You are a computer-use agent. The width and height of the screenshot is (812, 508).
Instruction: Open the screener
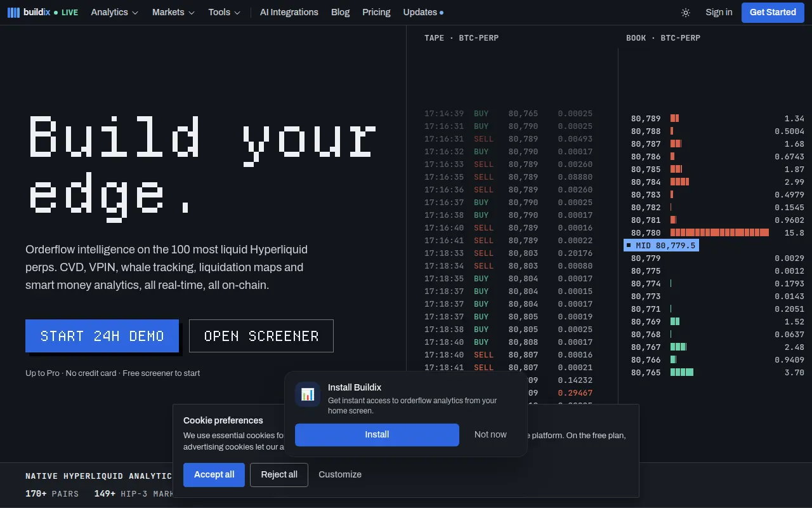(261, 336)
